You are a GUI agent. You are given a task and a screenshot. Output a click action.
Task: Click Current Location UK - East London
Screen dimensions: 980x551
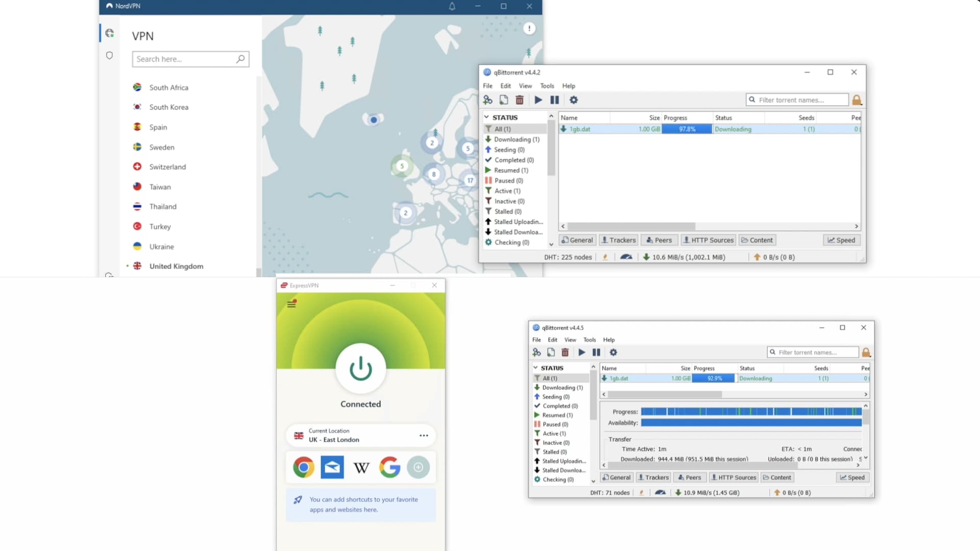(361, 435)
